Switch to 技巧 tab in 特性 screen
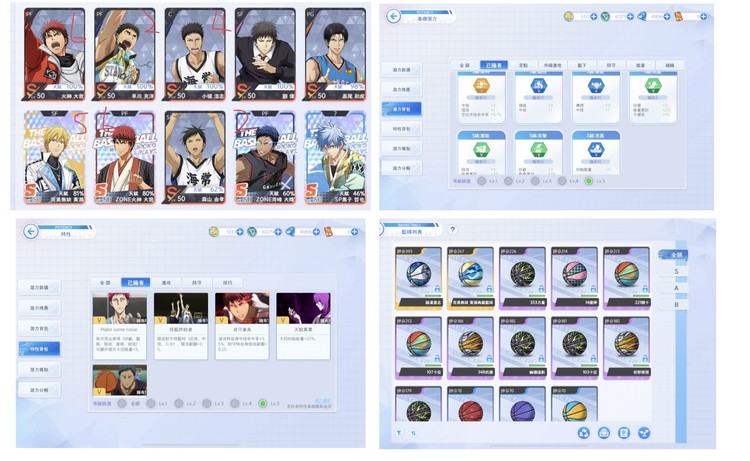 pyautogui.click(x=227, y=283)
